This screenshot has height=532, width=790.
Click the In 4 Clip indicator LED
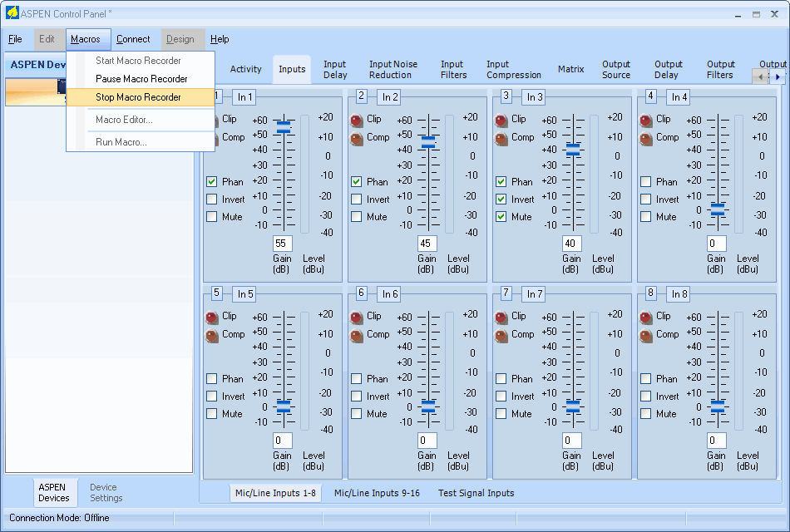646,121
